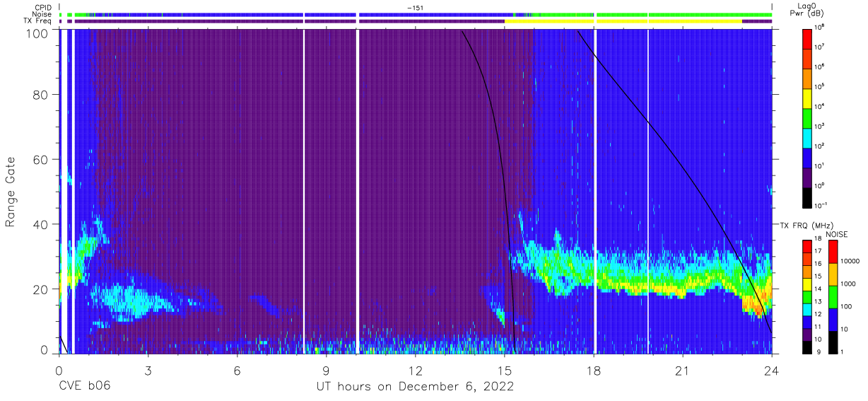Click the Range Gate axis title
The image size is (868, 401).
point(11,192)
